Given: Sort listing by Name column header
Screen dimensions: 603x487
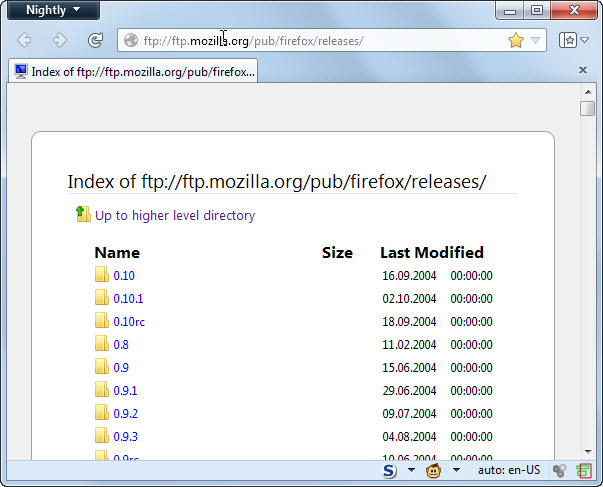Looking at the screenshot, I should pyautogui.click(x=117, y=253).
